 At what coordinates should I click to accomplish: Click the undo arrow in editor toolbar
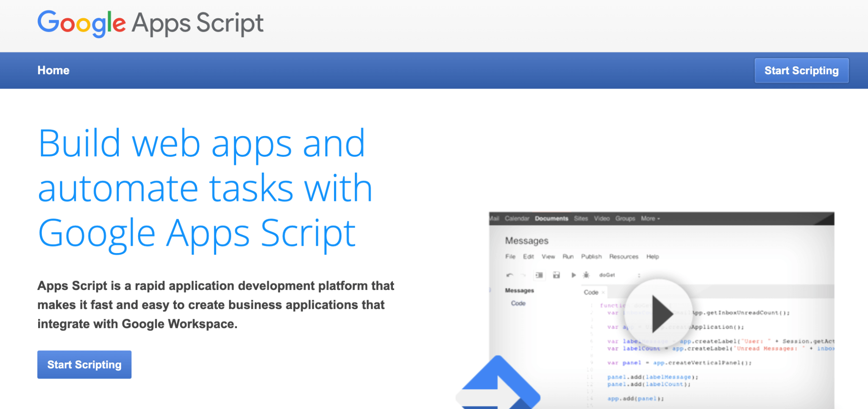point(509,275)
